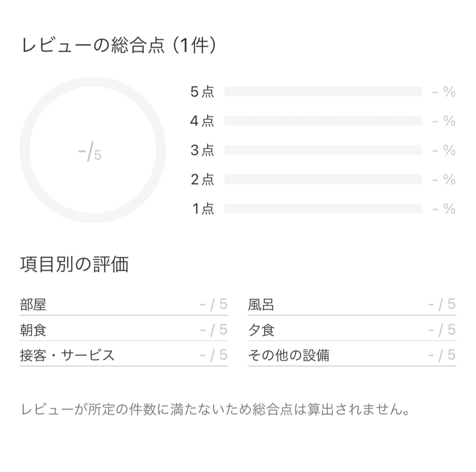
Task: Select the 3点 rating bar
Action: pyautogui.click(x=323, y=150)
